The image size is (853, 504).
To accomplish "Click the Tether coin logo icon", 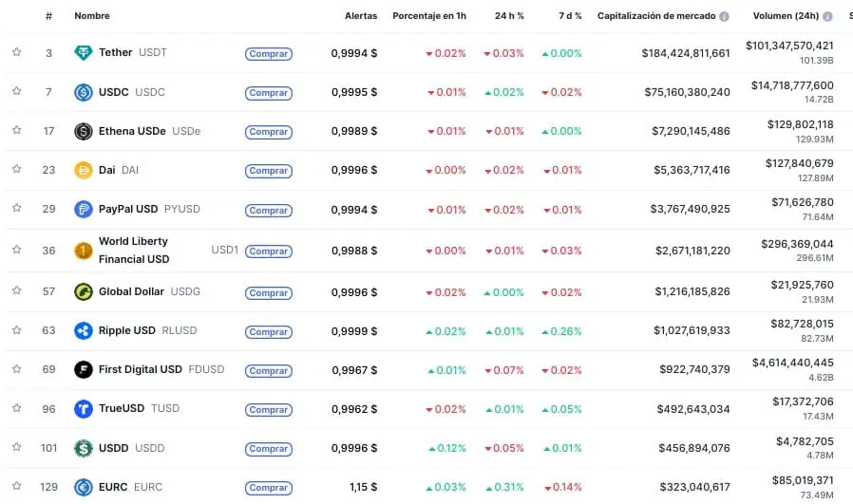I will coord(83,53).
